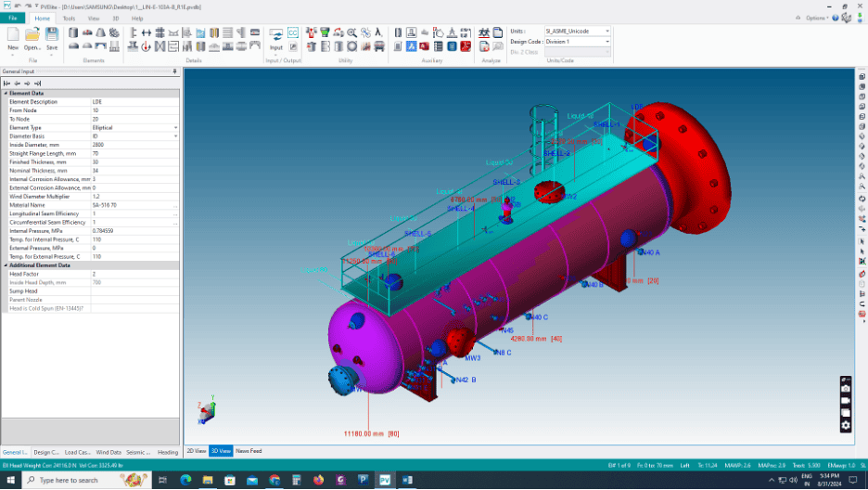Go to the first element arrow icon
Screen dimensions: 868x490
pos(7,83)
